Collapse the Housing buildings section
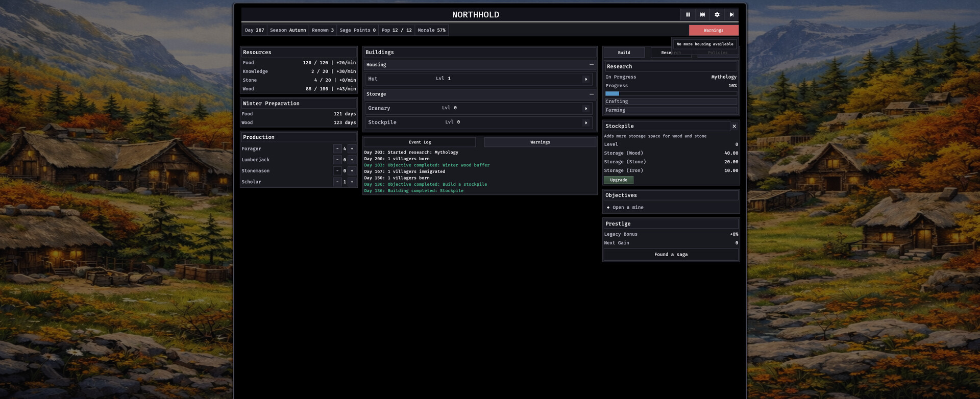The image size is (980, 399). pos(591,65)
